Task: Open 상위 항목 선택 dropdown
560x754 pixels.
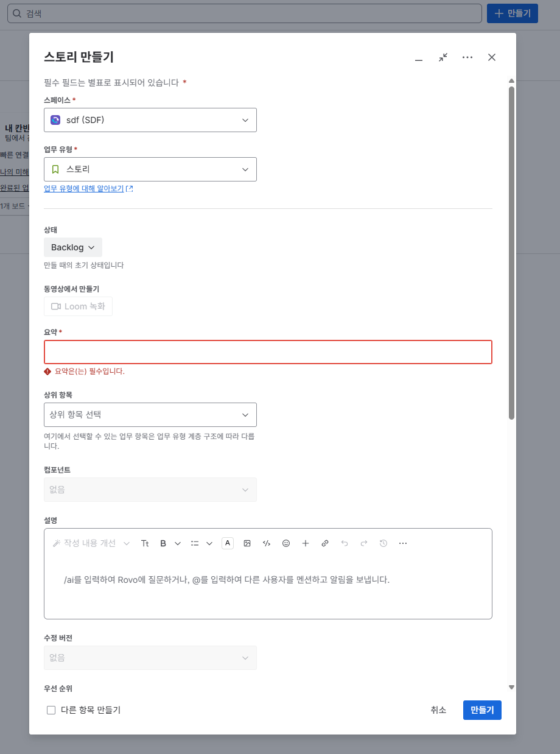Action: click(x=150, y=415)
